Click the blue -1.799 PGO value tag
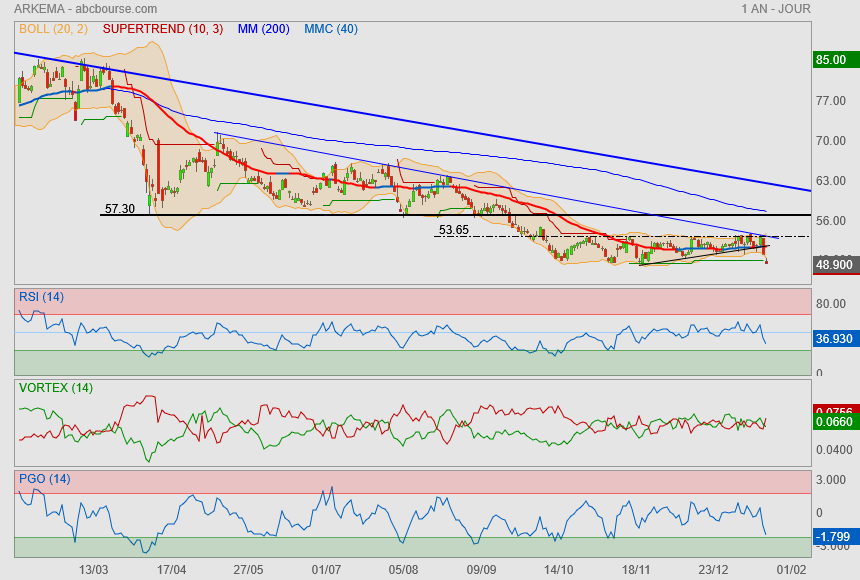Screen dimensions: 860x580 (x=834, y=534)
